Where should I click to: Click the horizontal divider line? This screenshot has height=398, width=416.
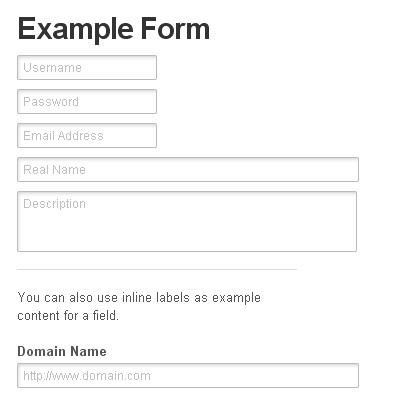[x=157, y=269]
